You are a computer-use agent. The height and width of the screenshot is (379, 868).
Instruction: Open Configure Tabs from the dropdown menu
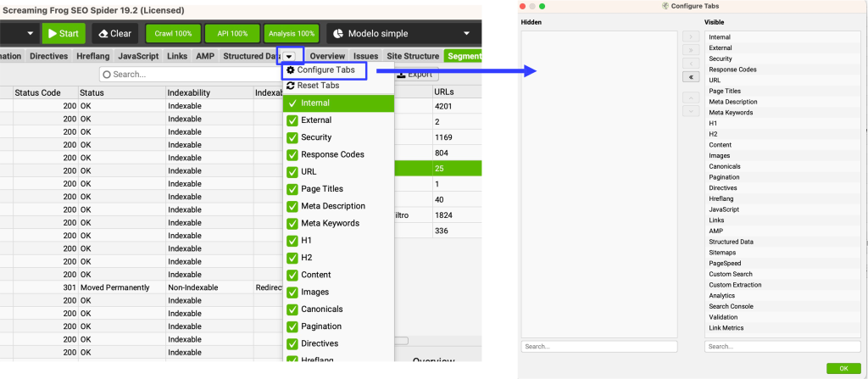[x=325, y=70]
